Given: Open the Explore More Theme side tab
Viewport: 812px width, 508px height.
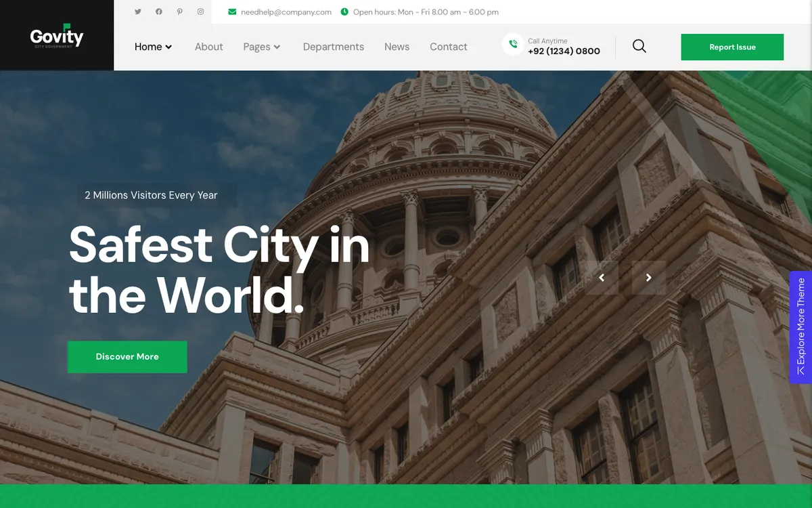Looking at the screenshot, I should click(800, 327).
